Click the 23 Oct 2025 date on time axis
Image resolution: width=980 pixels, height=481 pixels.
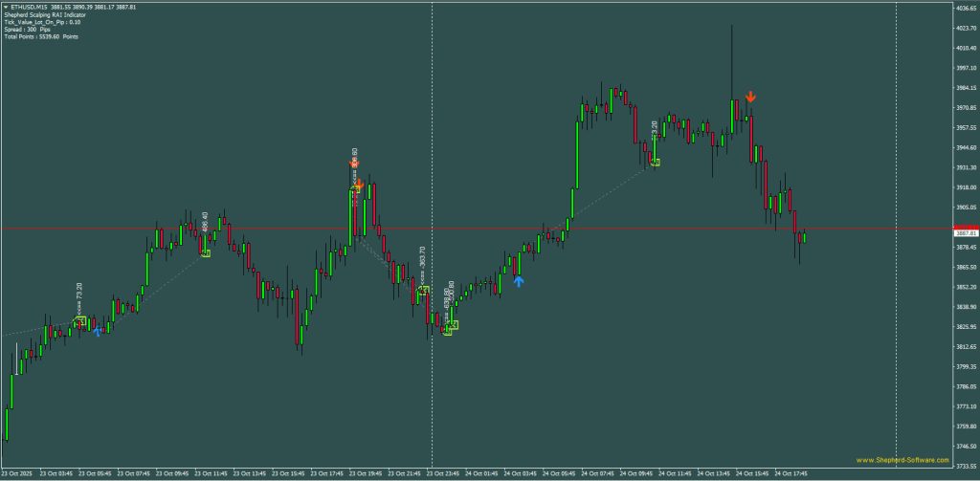pos(19,473)
